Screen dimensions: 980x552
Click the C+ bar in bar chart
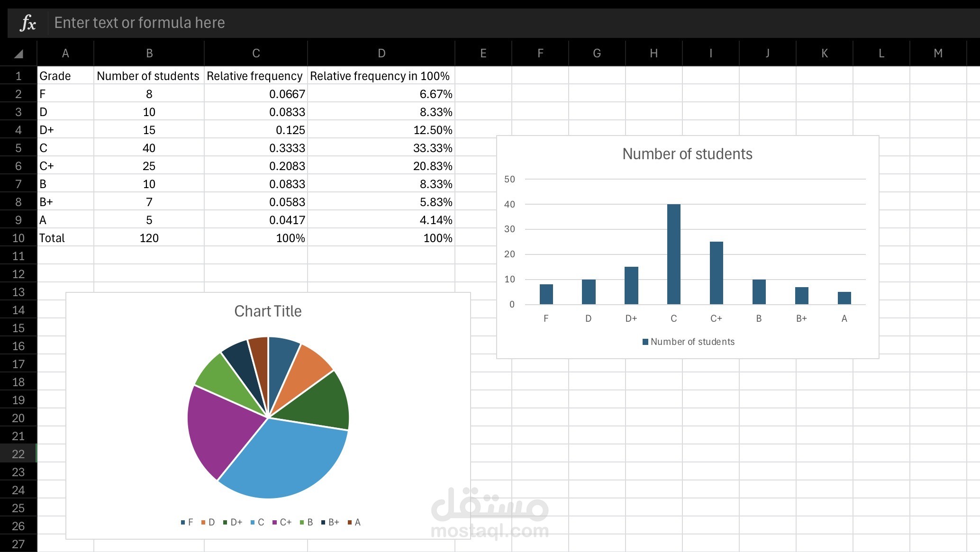(716, 273)
